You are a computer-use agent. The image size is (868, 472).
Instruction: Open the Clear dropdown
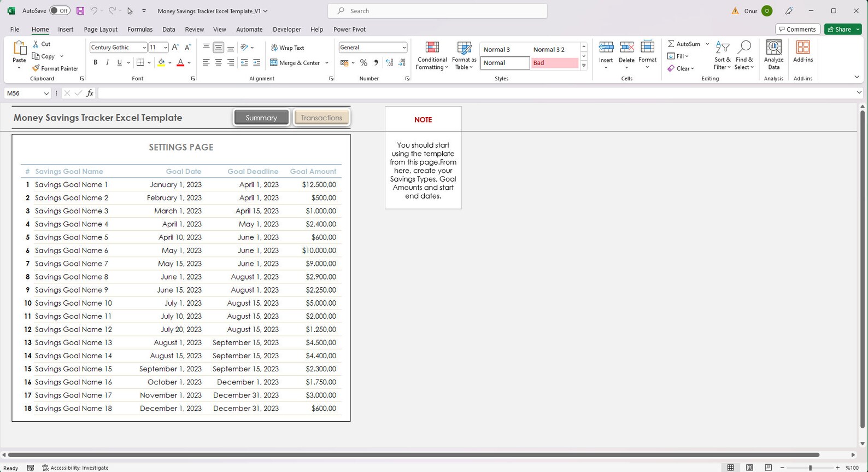pos(681,68)
